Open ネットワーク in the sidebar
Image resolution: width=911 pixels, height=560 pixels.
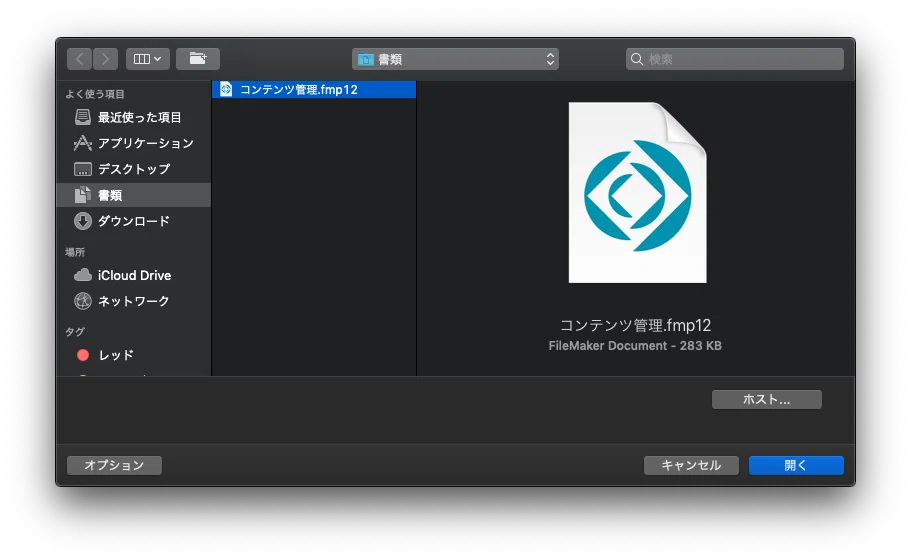click(134, 301)
